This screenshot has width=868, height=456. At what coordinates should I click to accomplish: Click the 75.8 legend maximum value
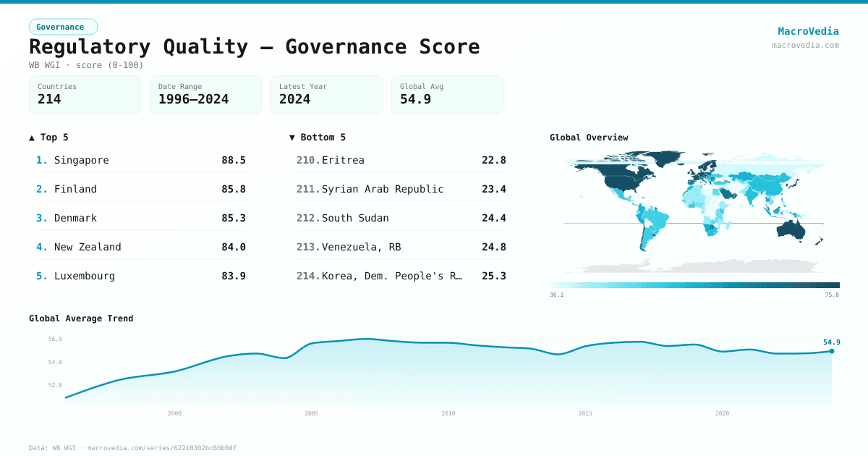coord(832,295)
